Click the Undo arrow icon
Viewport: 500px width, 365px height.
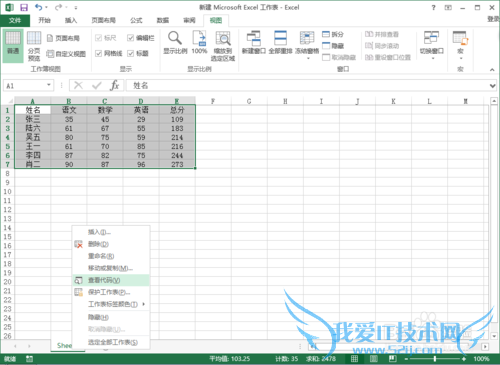[39, 7]
